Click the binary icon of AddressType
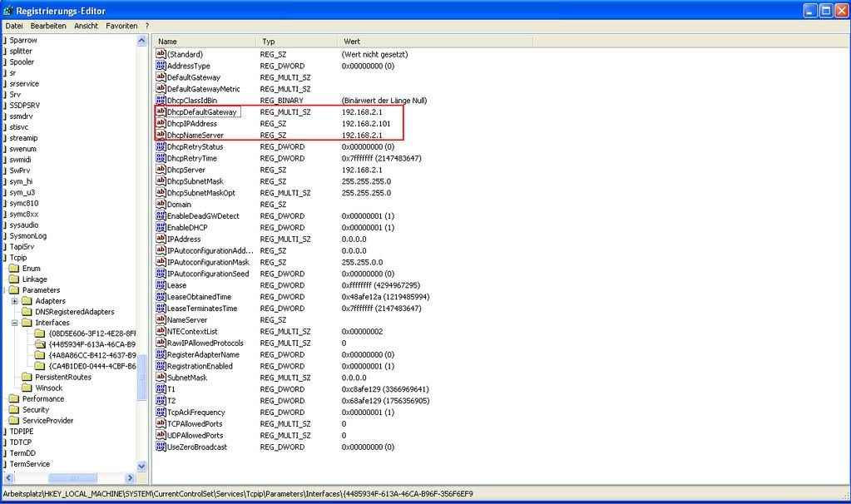Image resolution: width=851 pixels, height=504 pixels. 161,66
